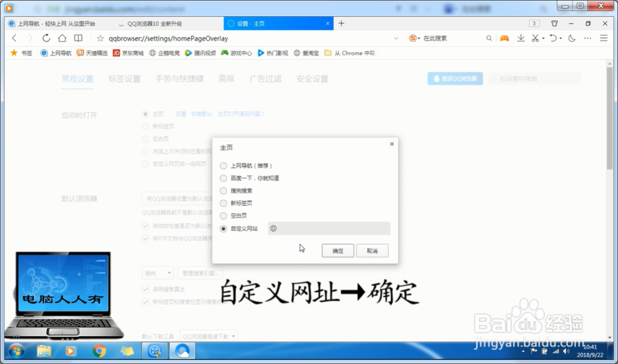618x364 pixels.
Task: Switch to the 标签设置 tab
Action: pos(125,78)
